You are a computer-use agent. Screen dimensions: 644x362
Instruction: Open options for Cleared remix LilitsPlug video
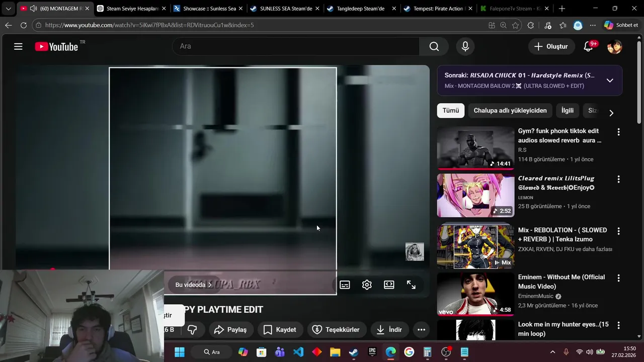point(618,179)
